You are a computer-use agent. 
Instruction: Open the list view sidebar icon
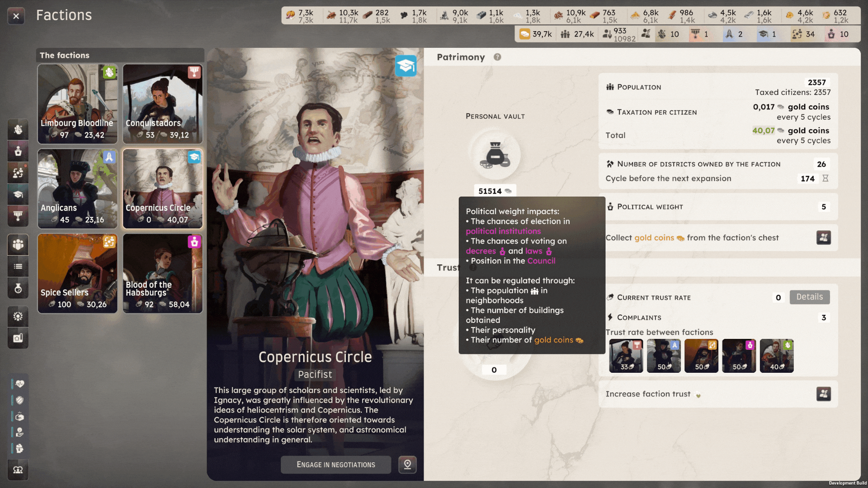18,267
